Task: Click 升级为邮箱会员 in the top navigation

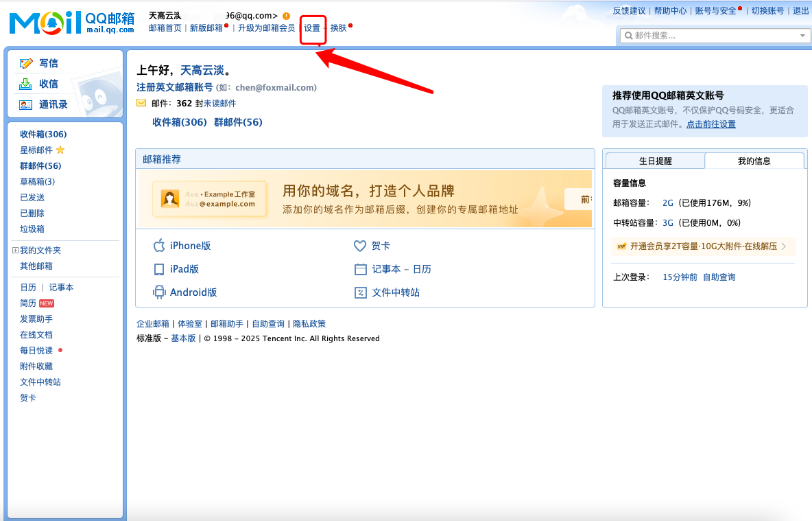Action: [266, 28]
